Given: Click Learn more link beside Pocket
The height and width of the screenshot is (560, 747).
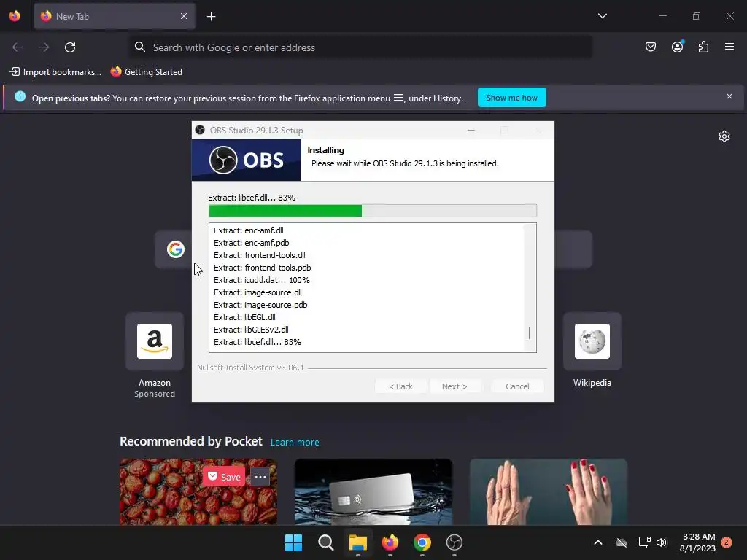Looking at the screenshot, I should pyautogui.click(x=295, y=443).
